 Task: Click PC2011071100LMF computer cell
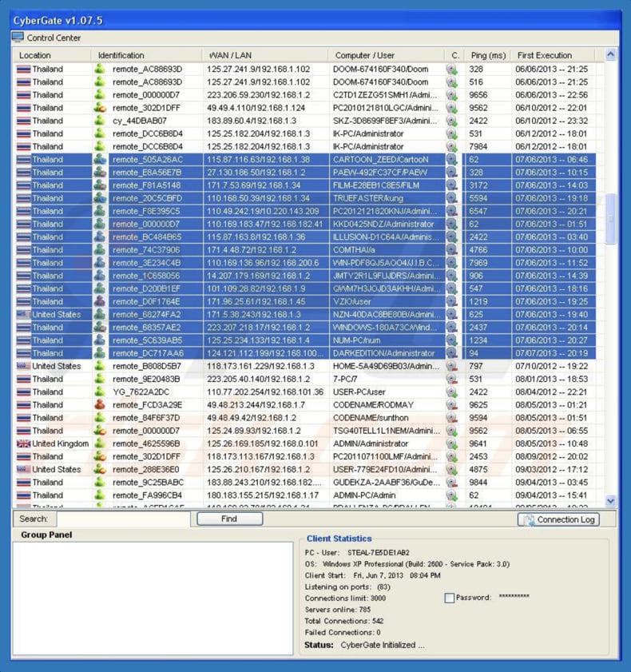(386, 456)
